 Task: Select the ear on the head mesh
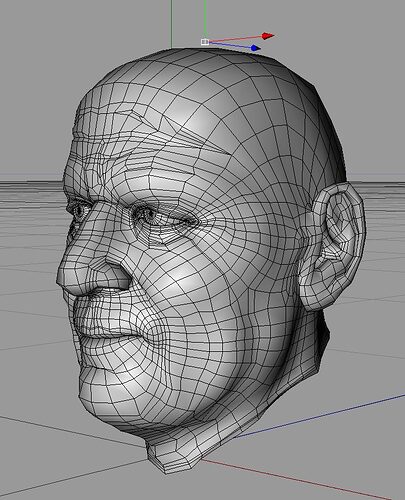point(331,246)
